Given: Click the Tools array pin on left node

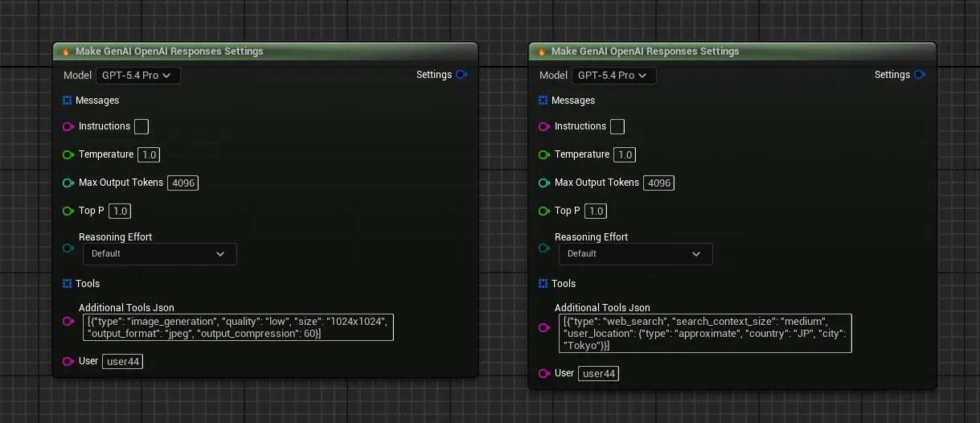Looking at the screenshot, I should [68, 284].
